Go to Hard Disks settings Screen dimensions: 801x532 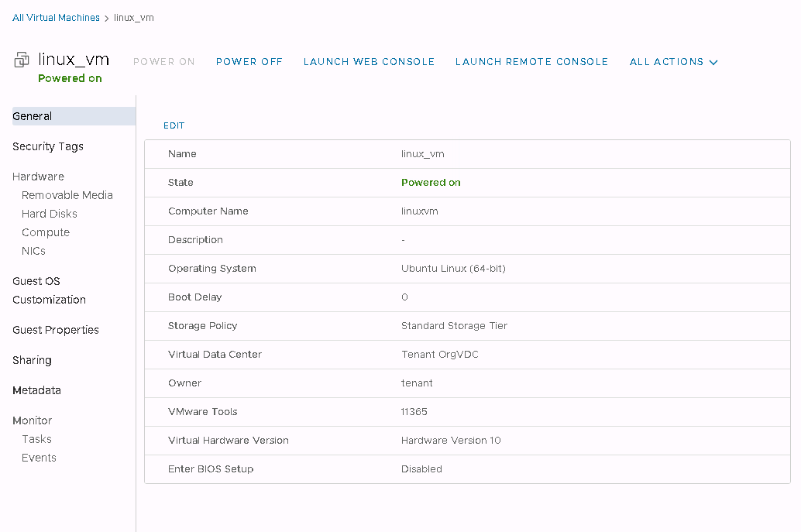pyautogui.click(x=50, y=214)
